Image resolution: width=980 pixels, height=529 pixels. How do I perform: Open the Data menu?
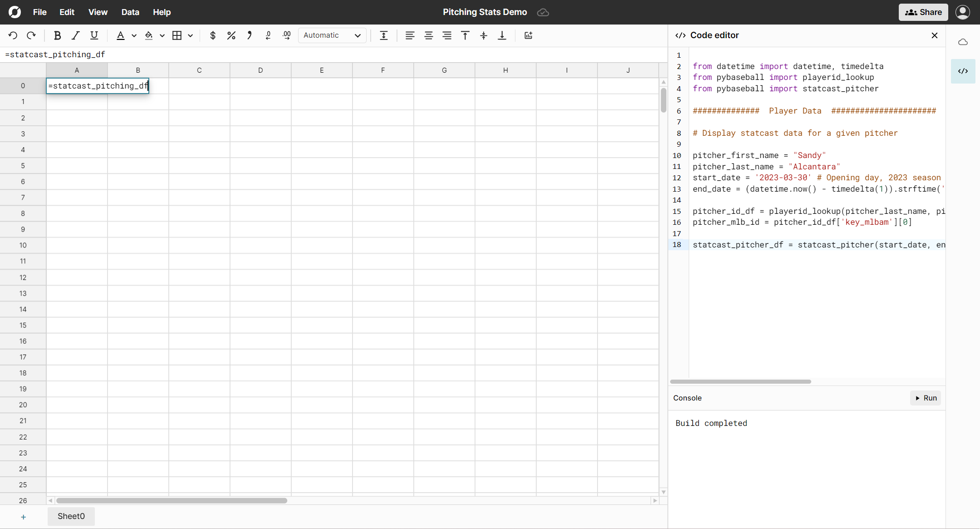[x=130, y=12]
